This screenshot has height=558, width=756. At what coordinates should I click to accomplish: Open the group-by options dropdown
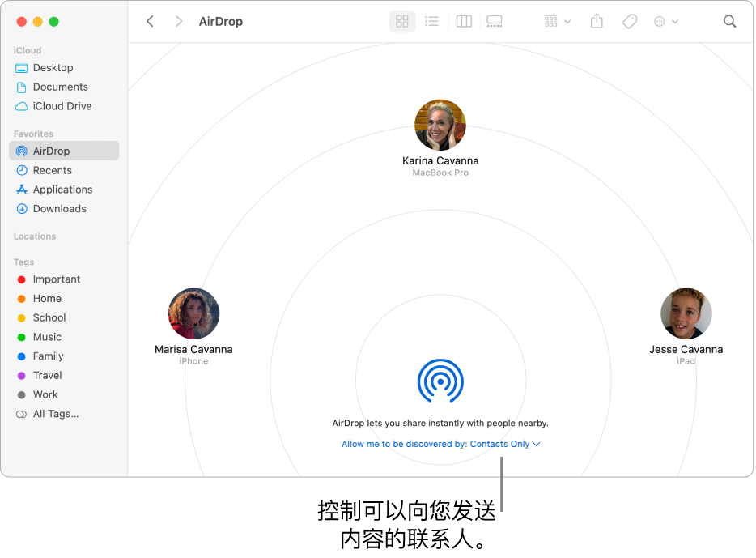[558, 21]
